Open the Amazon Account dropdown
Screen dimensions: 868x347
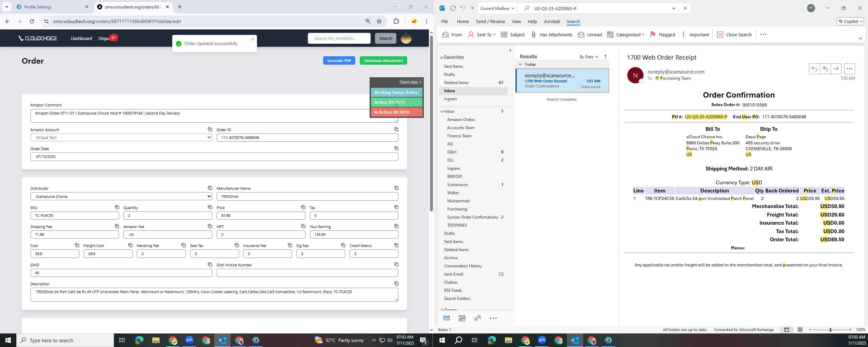click(121, 138)
